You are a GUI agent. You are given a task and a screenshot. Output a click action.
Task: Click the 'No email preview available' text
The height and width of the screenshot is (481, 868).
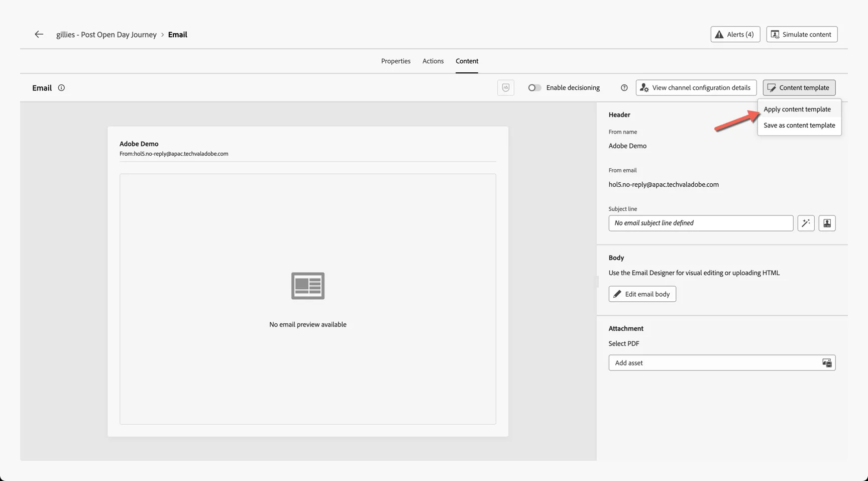[308, 325]
